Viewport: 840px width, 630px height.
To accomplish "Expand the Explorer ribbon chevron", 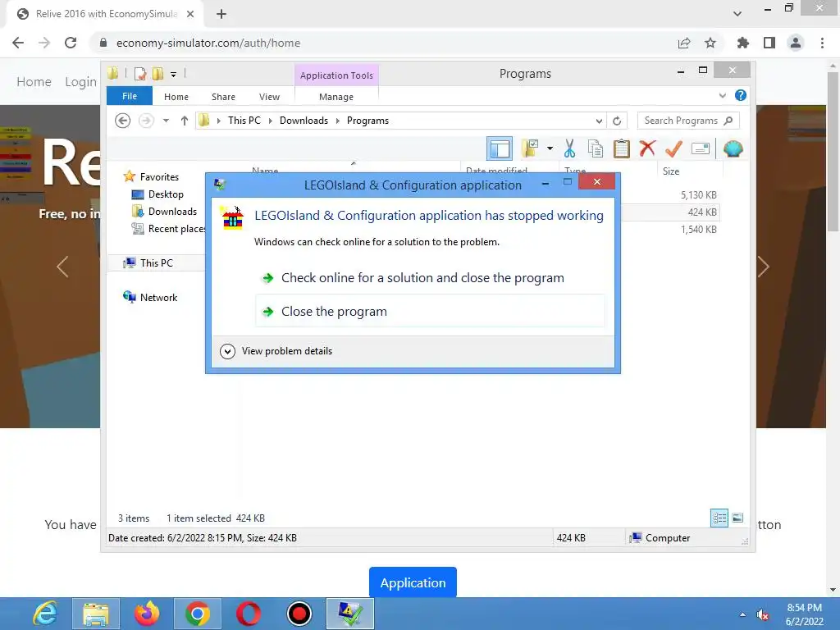I will click(x=722, y=95).
